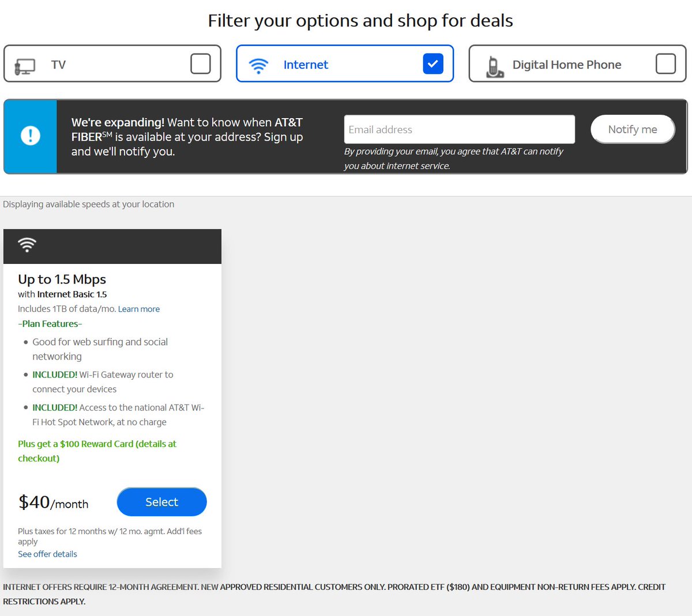
Task: Click the $40/month price
Action: [53, 502]
